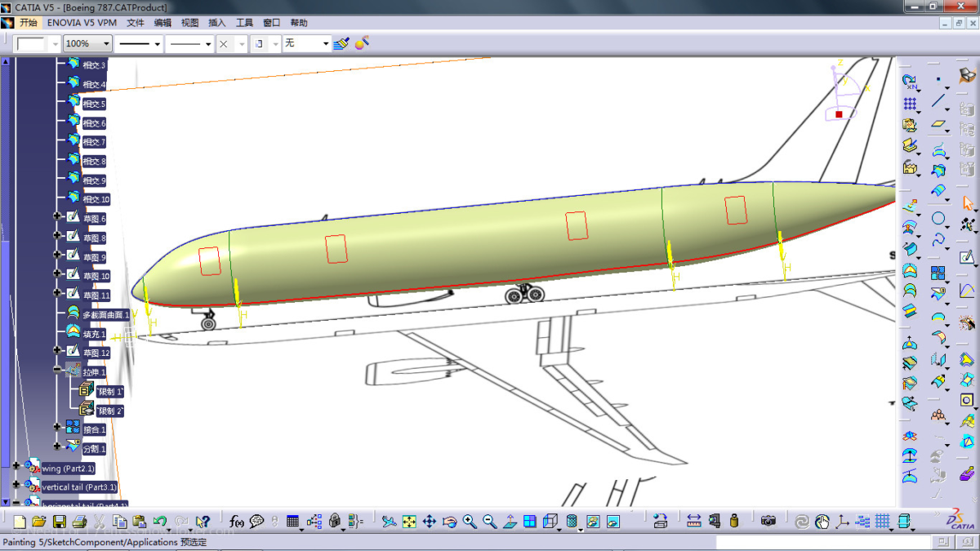Click the circle tool in right toolbar
This screenshot has height=551, width=980.
point(939,219)
